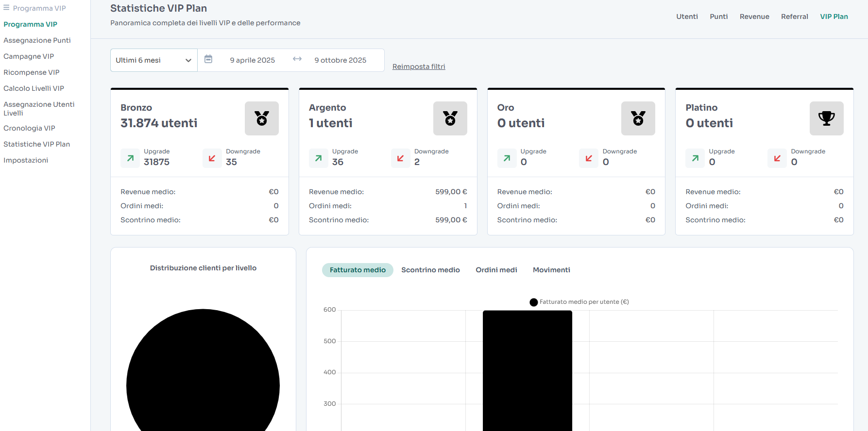Click the Bronzo medal icon

(262, 118)
